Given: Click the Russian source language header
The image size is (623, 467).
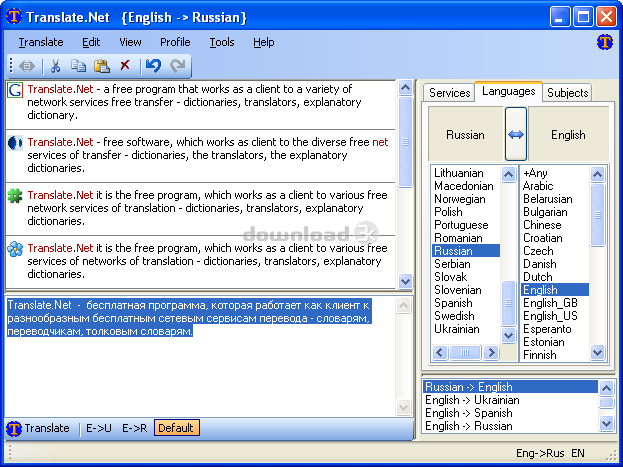Looking at the screenshot, I should pos(466,134).
